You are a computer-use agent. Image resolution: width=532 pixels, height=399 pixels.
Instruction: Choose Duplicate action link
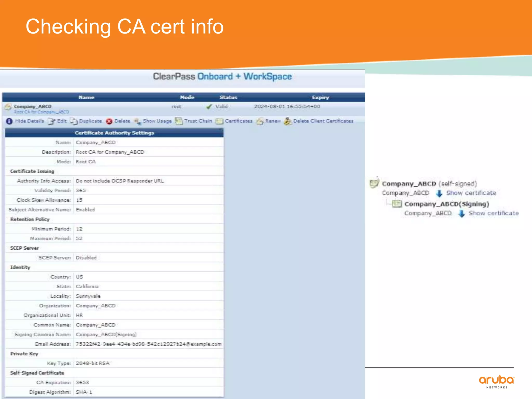90,121
